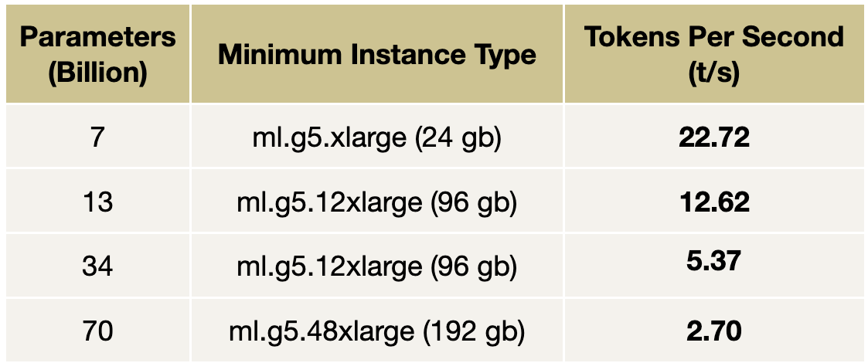Click the 5.37 tokens per second value
Viewport: 868px width, 363px height.
pos(713,261)
